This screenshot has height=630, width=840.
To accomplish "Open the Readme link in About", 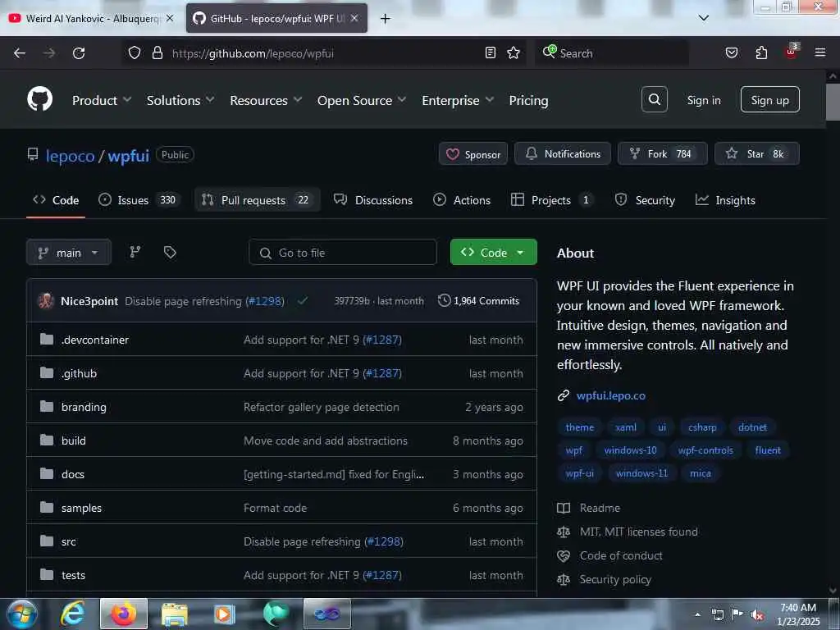I will click(600, 507).
